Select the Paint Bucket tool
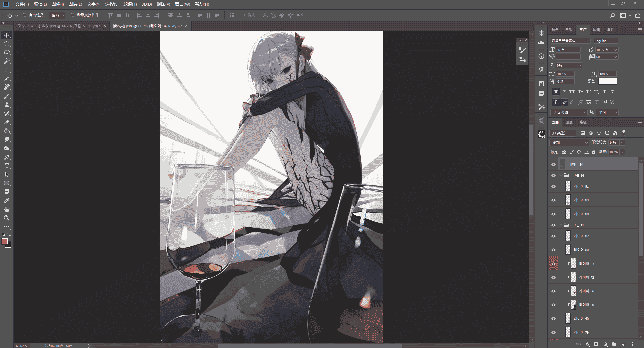This screenshot has height=348, width=644. (x=7, y=131)
